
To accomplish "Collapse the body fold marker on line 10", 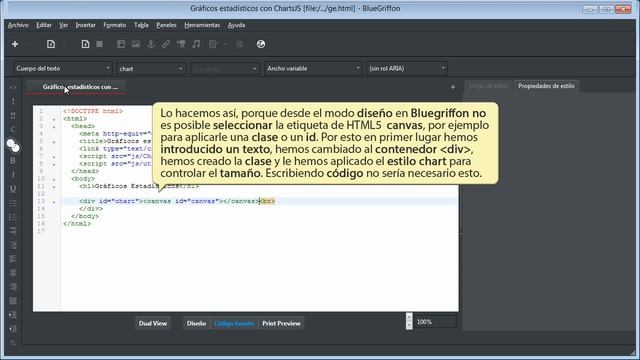I will pyautogui.click(x=54, y=179).
